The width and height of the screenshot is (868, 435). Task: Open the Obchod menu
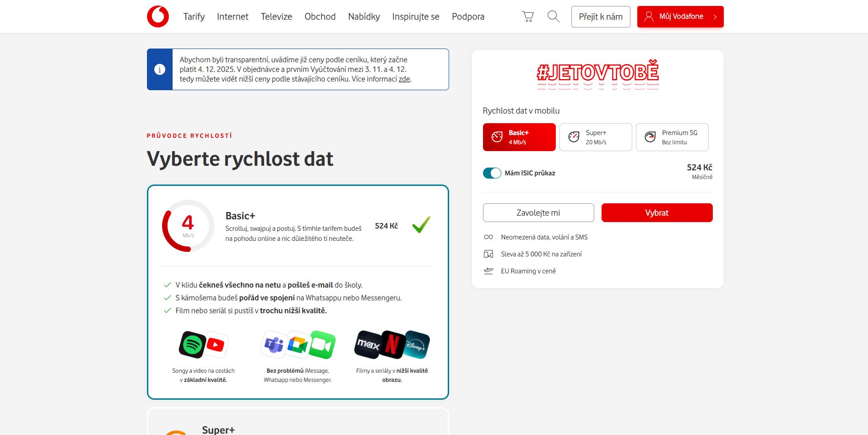point(320,16)
